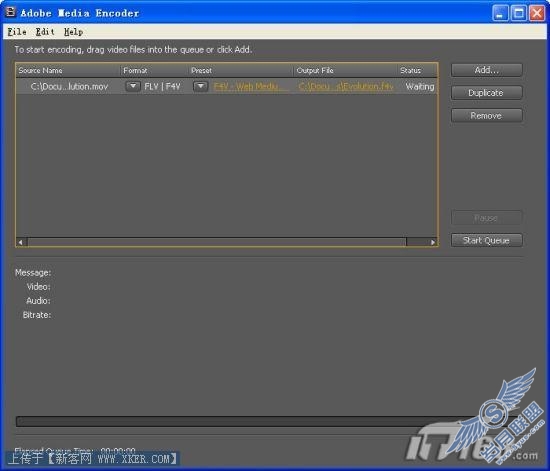
Task: Open the File menu
Action: (x=17, y=32)
